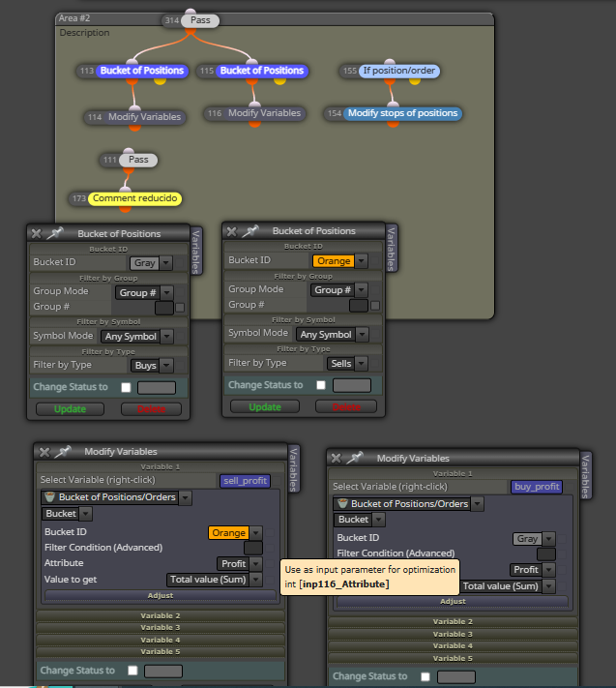The width and height of the screenshot is (616, 688).
Task: Click orange output connector of node 154
Action: pyautogui.click(x=394, y=123)
